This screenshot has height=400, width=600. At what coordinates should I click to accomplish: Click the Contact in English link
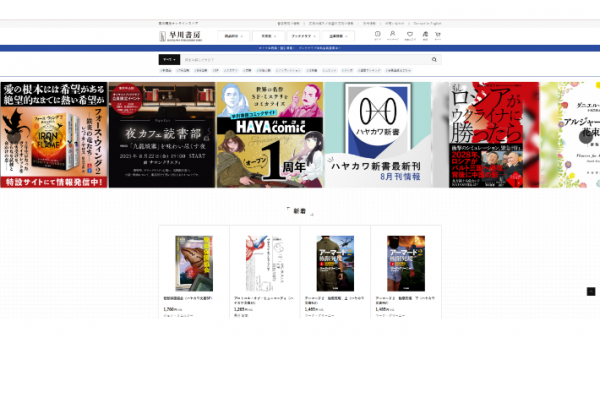pyautogui.click(x=427, y=23)
